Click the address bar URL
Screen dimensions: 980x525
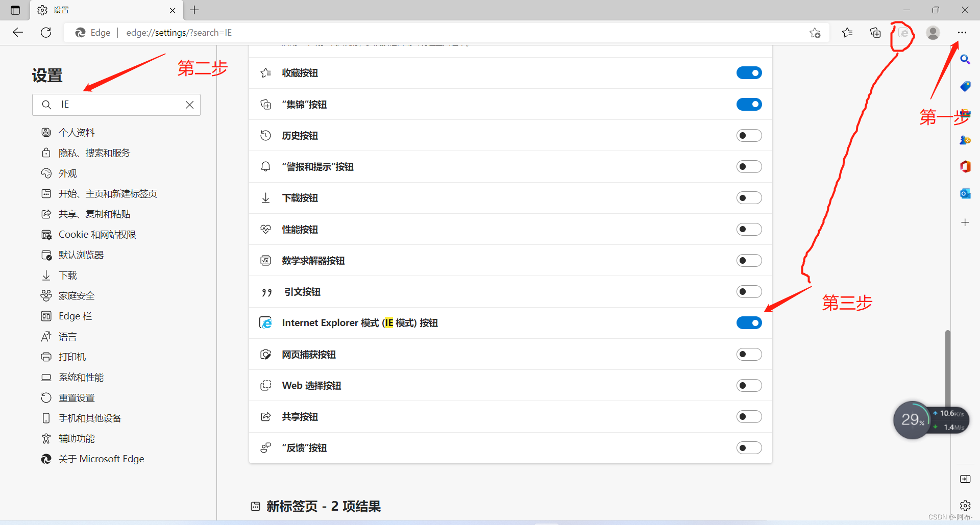pyautogui.click(x=179, y=33)
